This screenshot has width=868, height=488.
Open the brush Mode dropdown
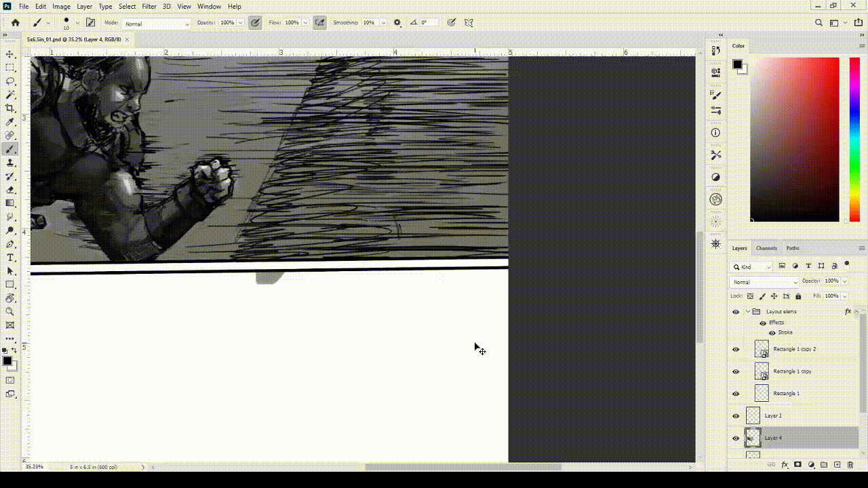(x=157, y=24)
